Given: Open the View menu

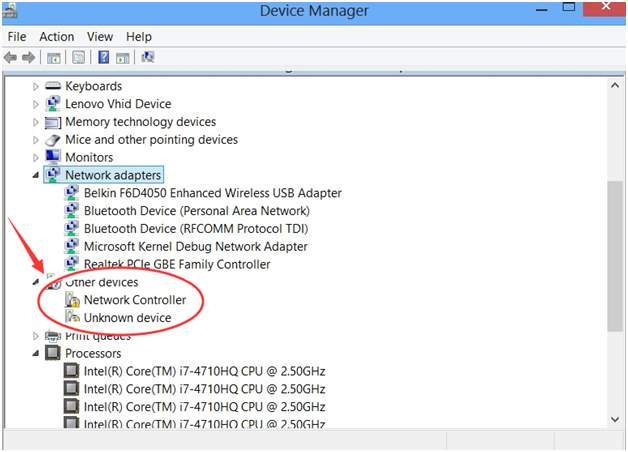Looking at the screenshot, I should [100, 37].
